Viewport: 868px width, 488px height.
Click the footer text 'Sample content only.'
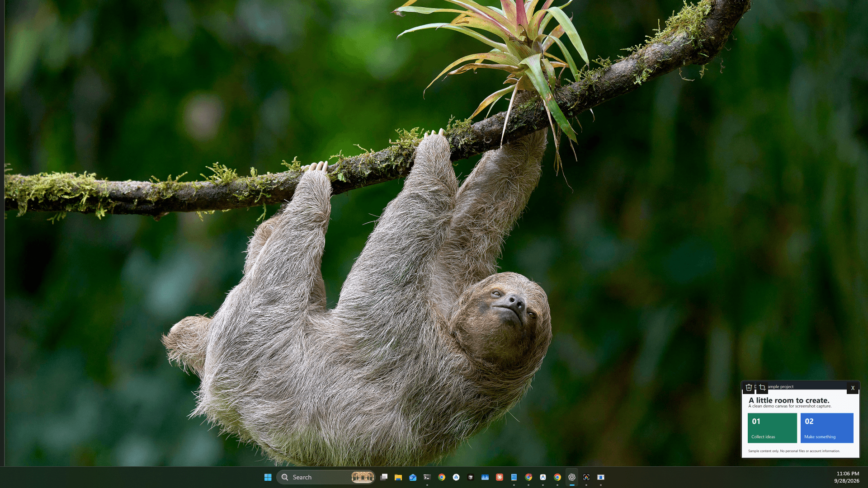pyautogui.click(x=764, y=451)
